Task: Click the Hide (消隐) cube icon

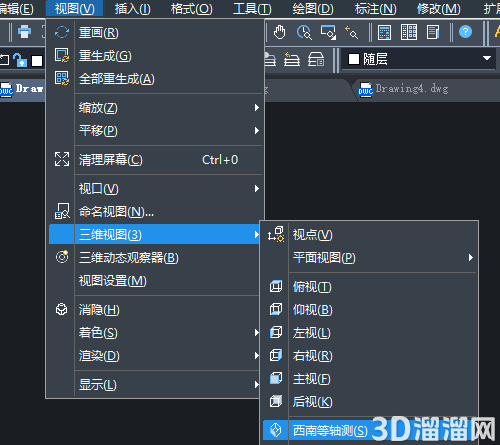Action: coord(61,309)
